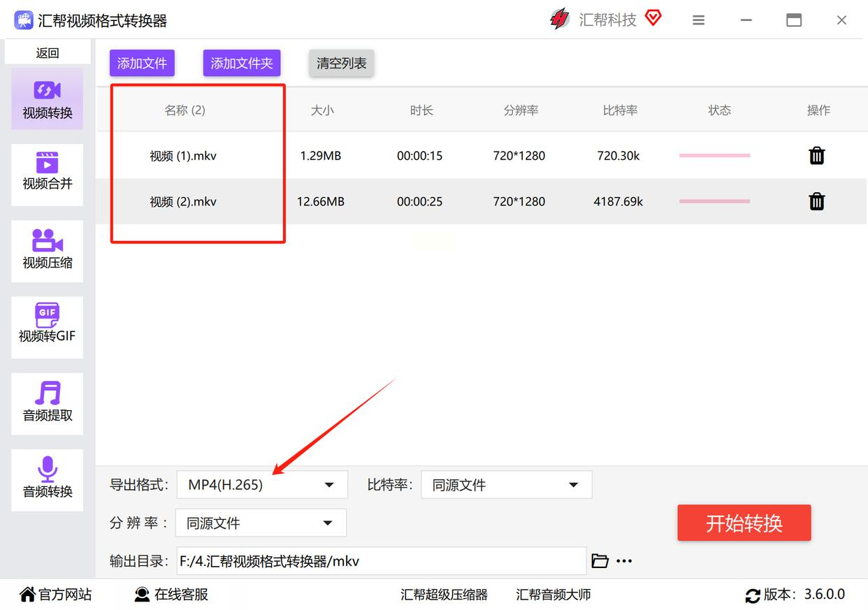Image resolution: width=868 pixels, height=610 pixels.
Task: Go back using 返回 button
Action: pyautogui.click(x=48, y=52)
